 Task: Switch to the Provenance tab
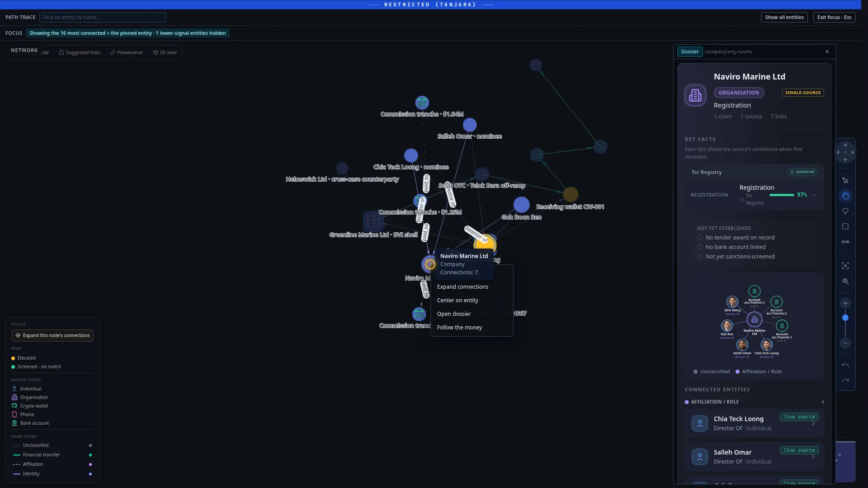point(127,53)
